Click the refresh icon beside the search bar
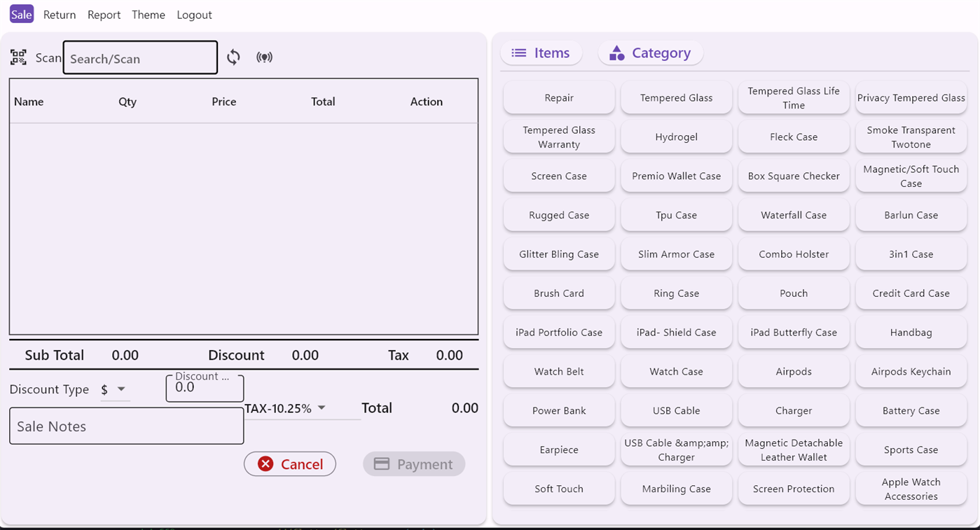Image resolution: width=980 pixels, height=530 pixels. pos(233,57)
